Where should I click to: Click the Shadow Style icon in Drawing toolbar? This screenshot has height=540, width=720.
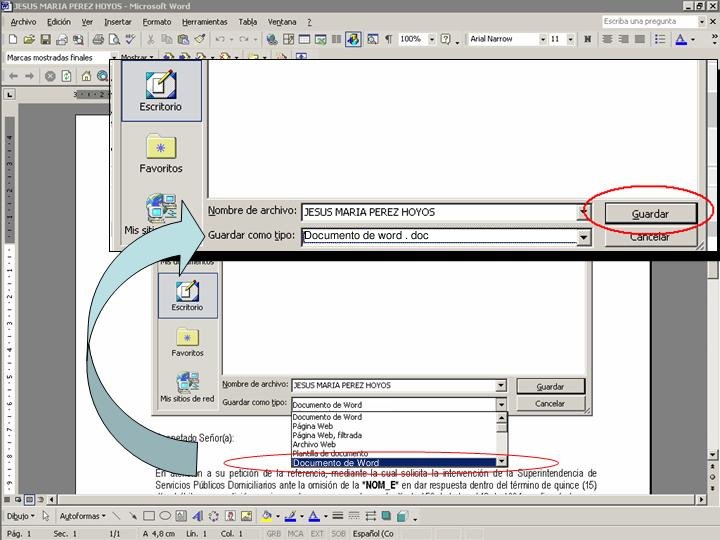386,516
